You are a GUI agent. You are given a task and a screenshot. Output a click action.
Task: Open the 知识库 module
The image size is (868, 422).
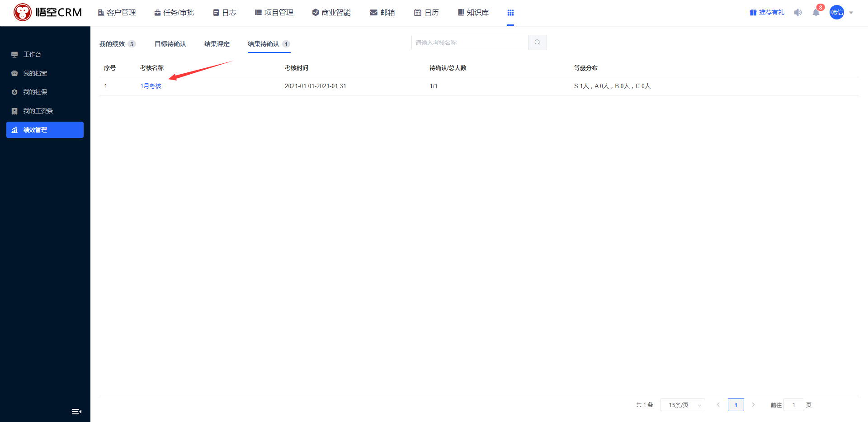click(x=473, y=13)
